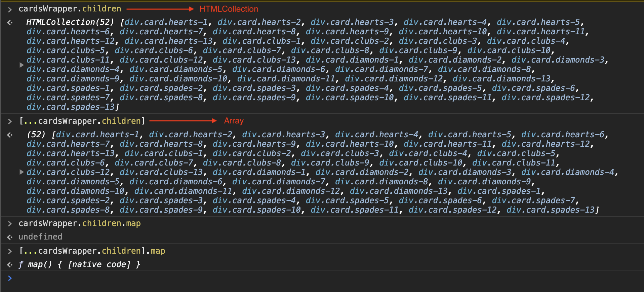
Task: Click div.card.diamonds-8 in the HTMLCollection output
Action: 484,69
